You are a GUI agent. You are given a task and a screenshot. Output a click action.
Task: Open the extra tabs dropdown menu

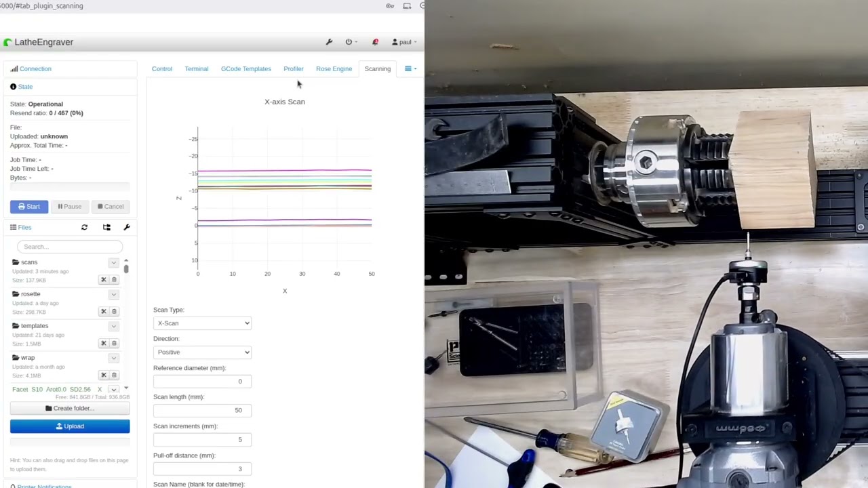pos(410,68)
